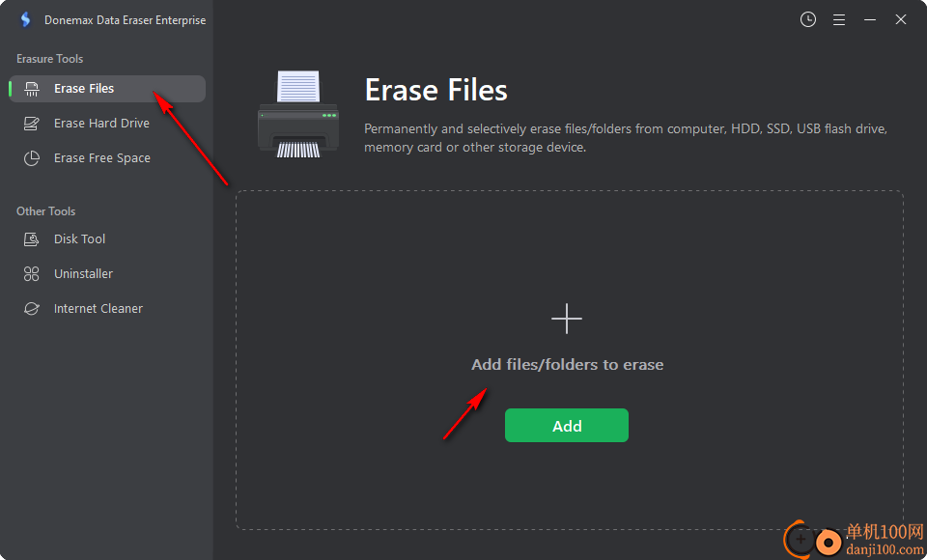This screenshot has width=927, height=560.
Task: Click the shredder illustration beside Erase Files
Action: (298, 114)
